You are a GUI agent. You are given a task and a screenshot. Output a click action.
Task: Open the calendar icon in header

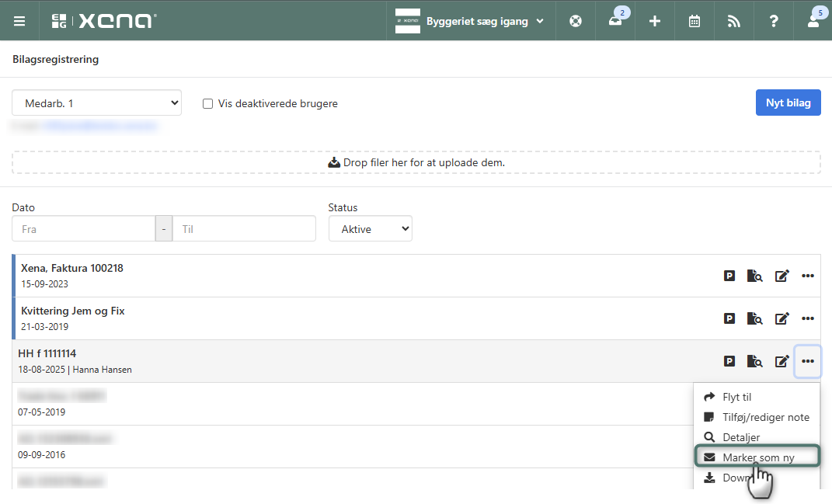[694, 21]
